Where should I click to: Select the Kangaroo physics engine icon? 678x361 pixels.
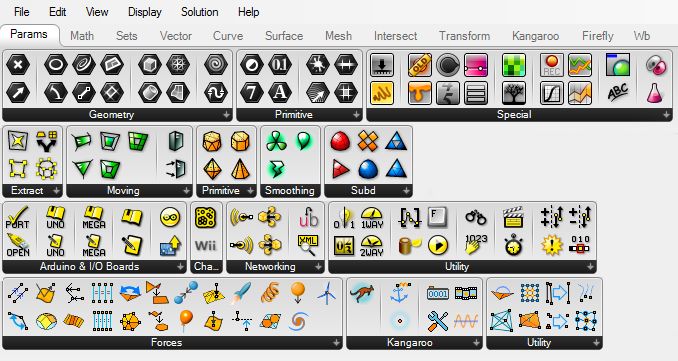click(362, 293)
